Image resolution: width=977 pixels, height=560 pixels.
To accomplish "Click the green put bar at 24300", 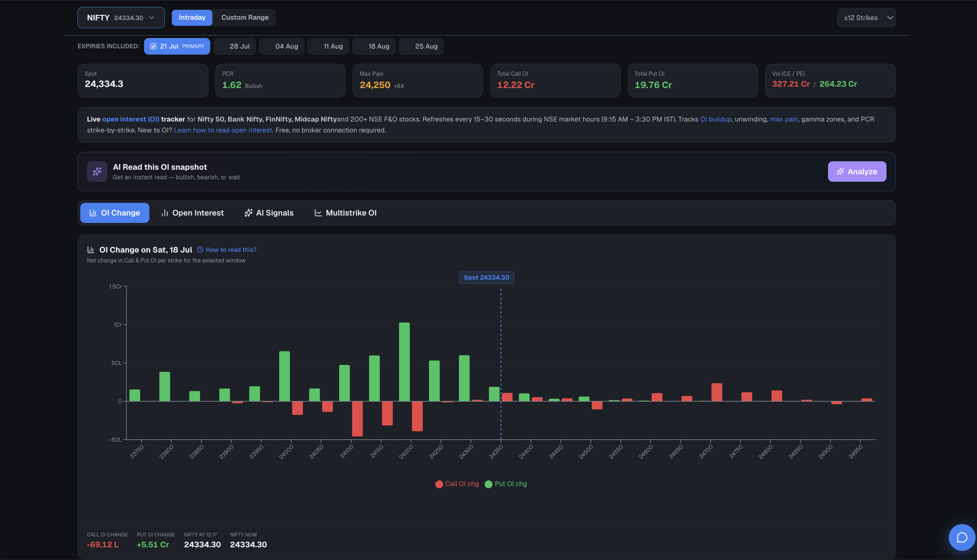I will click(464, 378).
